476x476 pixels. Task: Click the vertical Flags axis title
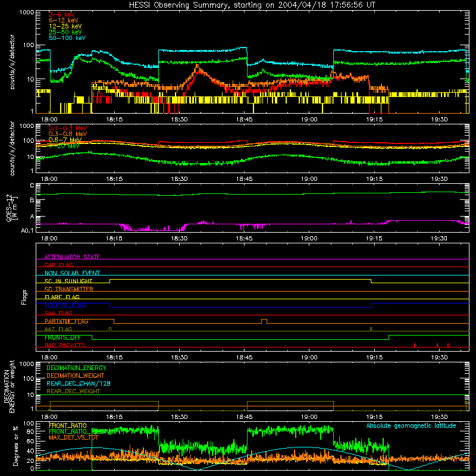tap(24, 297)
